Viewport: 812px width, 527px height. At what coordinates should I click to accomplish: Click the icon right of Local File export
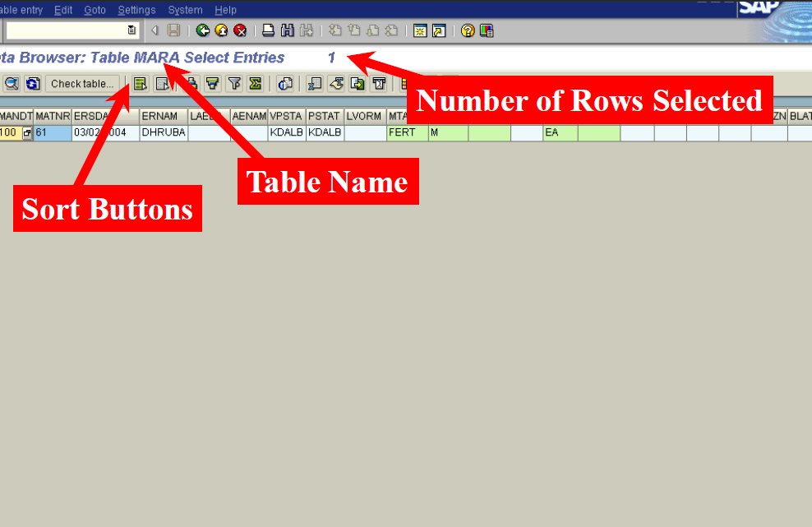pos(379,83)
